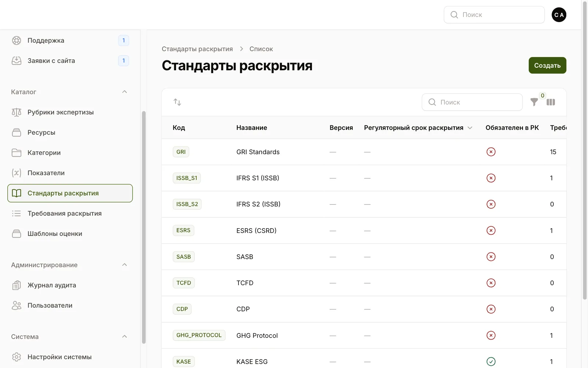Click red cross icon in GRI row

pyautogui.click(x=491, y=152)
